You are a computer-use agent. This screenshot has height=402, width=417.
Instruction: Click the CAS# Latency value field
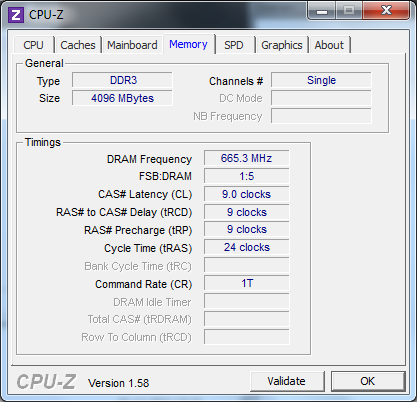coord(247,194)
